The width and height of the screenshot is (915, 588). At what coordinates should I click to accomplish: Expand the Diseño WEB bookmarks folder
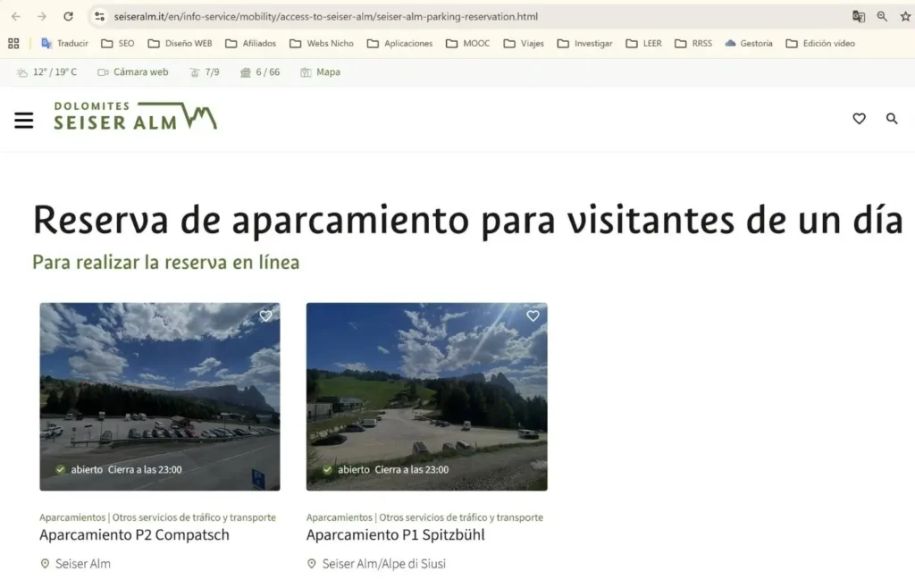180,43
